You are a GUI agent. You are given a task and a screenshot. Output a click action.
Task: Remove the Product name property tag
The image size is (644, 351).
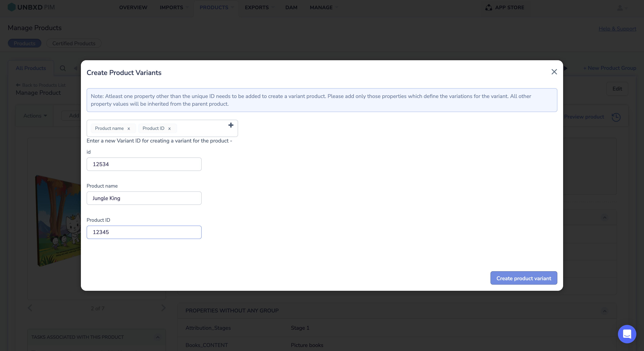pyautogui.click(x=129, y=129)
